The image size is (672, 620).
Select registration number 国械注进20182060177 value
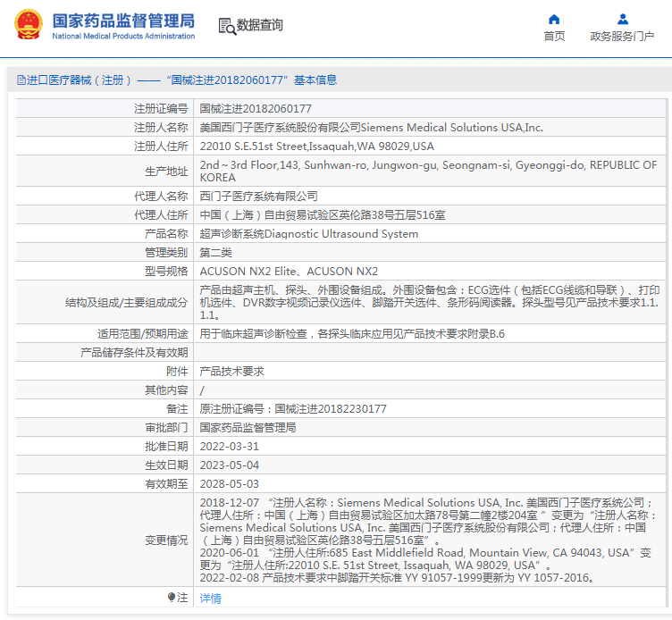[x=256, y=109]
